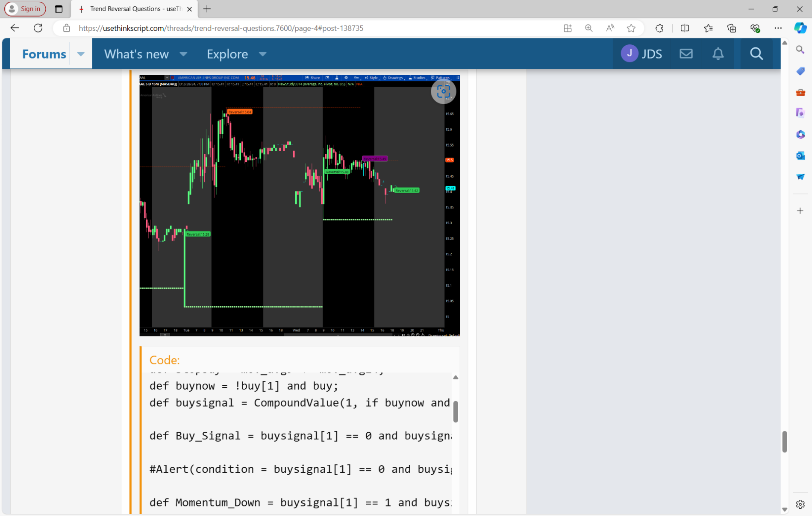Launch Copilot from the toolbar

tap(800, 28)
